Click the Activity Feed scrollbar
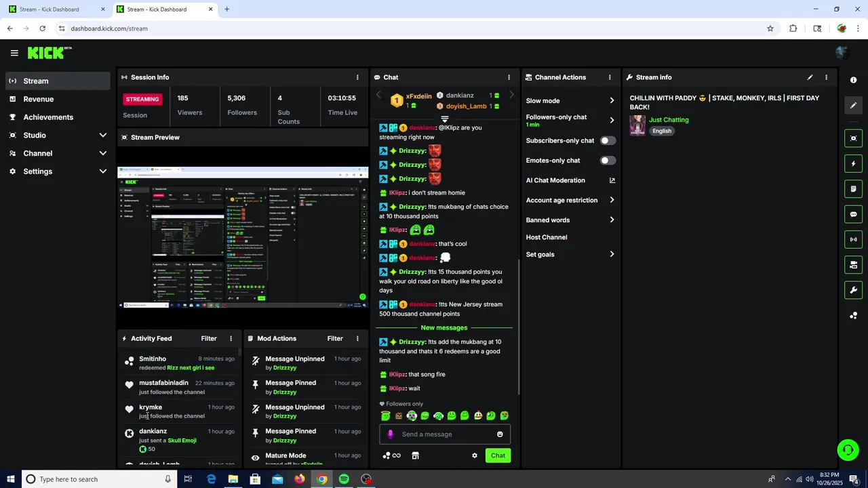Screen dimensions: 868x488 pyautogui.click(x=239, y=353)
